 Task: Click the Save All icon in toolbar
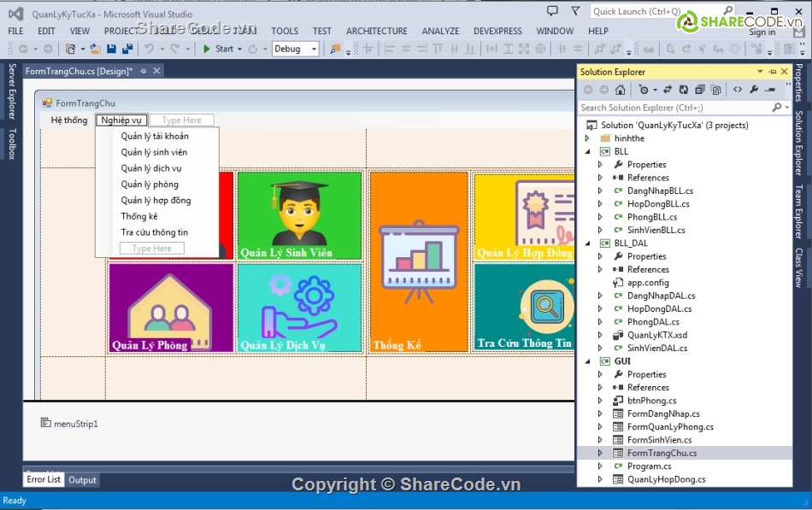127,49
